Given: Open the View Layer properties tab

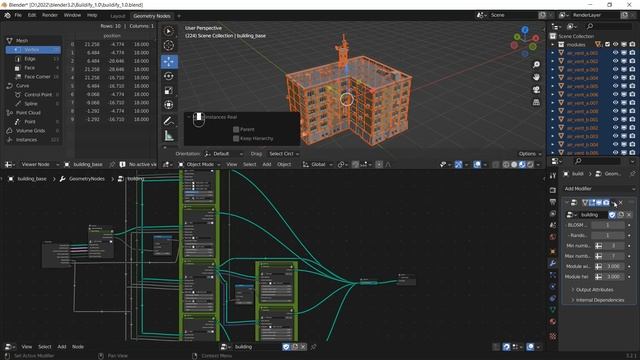Looking at the screenshot, I should [553, 213].
